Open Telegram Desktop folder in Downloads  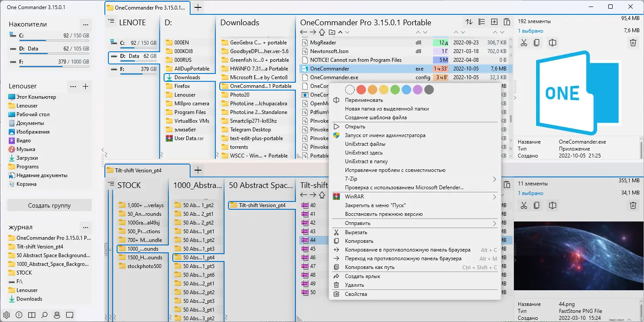tap(258, 130)
